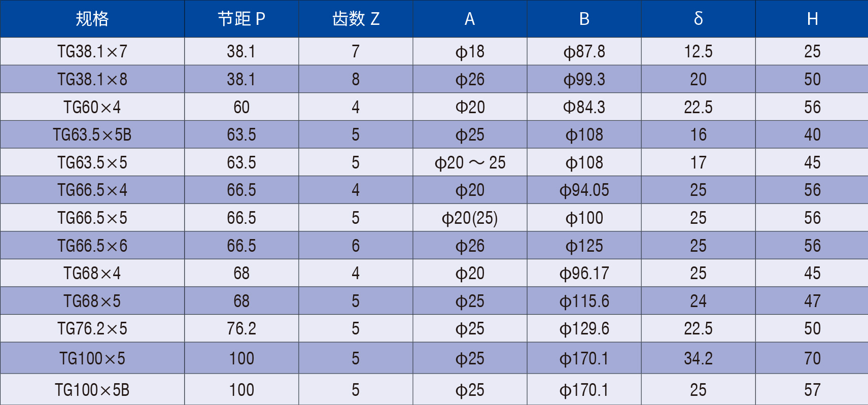The width and height of the screenshot is (868, 405).
Task: Select the TG38.1×8 row label
Action: click(92, 79)
